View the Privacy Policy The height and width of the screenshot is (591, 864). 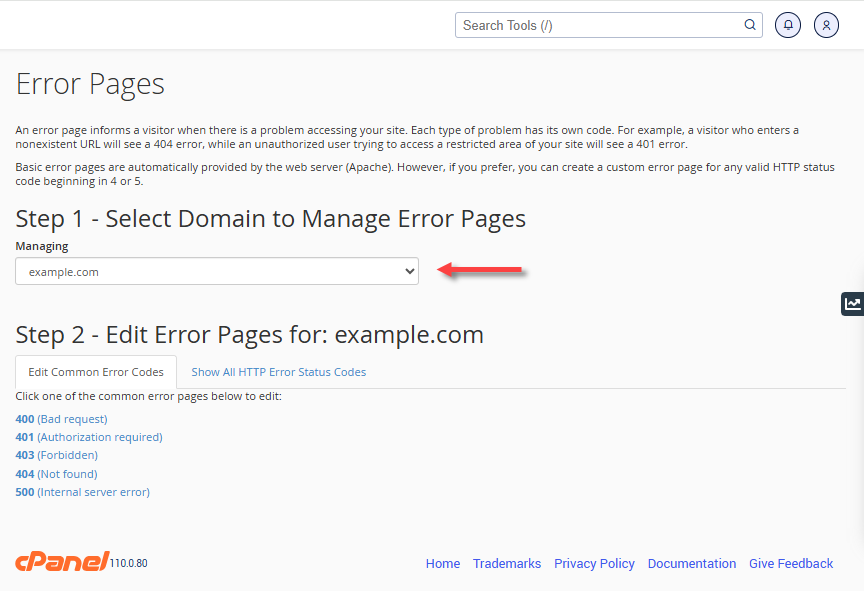594,563
